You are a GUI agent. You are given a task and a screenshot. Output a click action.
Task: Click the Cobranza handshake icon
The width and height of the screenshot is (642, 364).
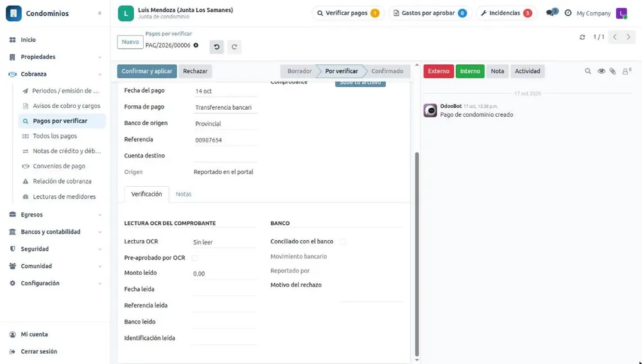tap(13, 74)
